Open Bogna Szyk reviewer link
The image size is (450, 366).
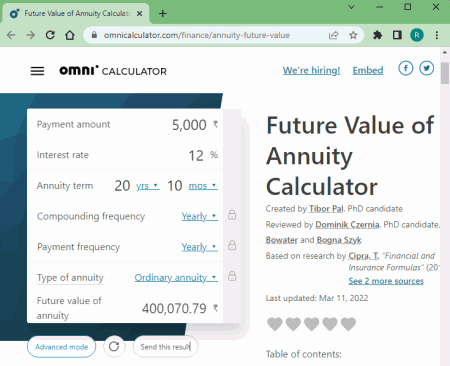(339, 240)
